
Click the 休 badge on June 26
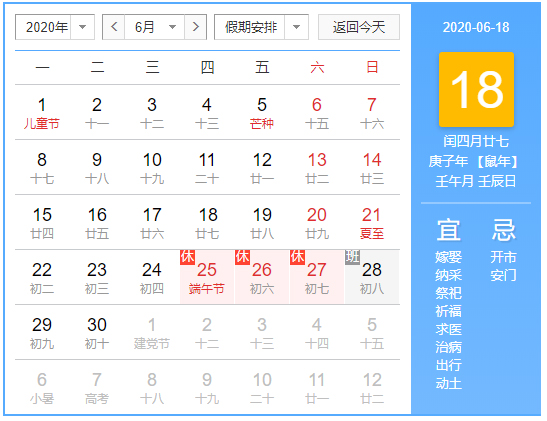pos(242,257)
